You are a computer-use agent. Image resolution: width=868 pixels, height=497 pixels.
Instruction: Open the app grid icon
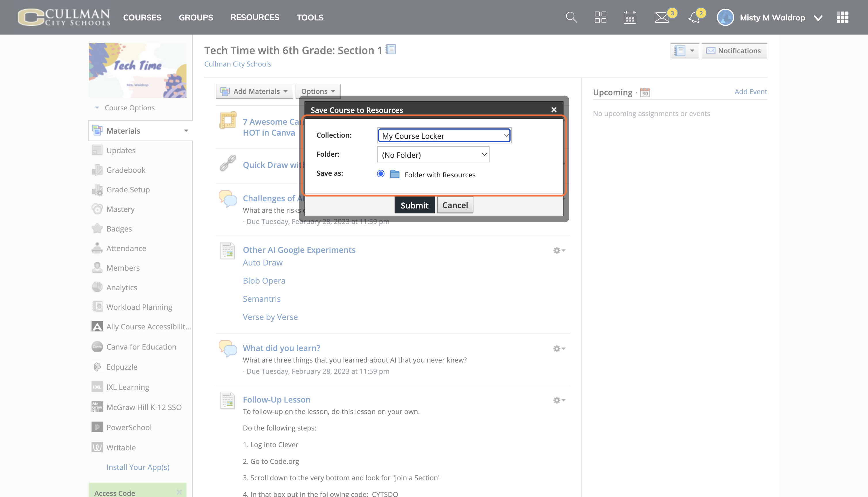(842, 17)
